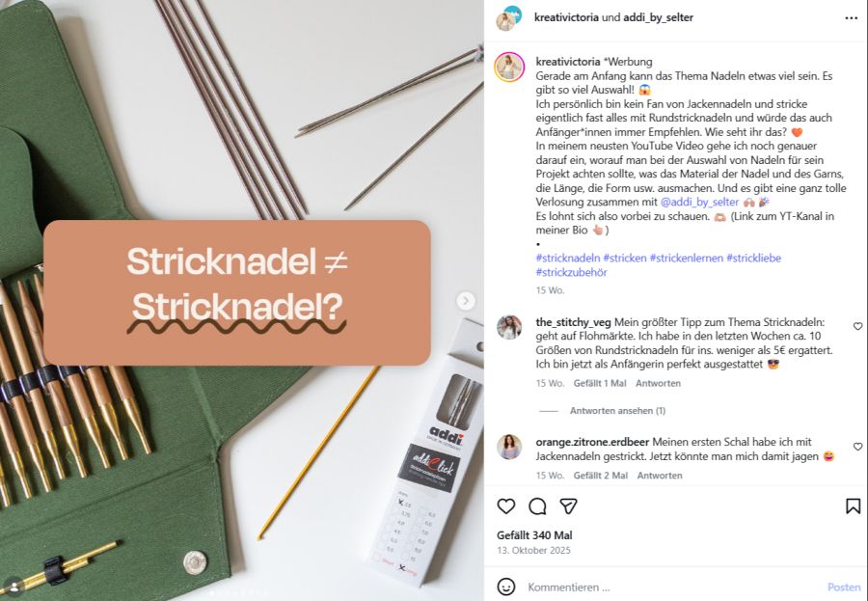Click the 'Posten' button
Viewport: 868px width, 601px height.
pyautogui.click(x=844, y=587)
